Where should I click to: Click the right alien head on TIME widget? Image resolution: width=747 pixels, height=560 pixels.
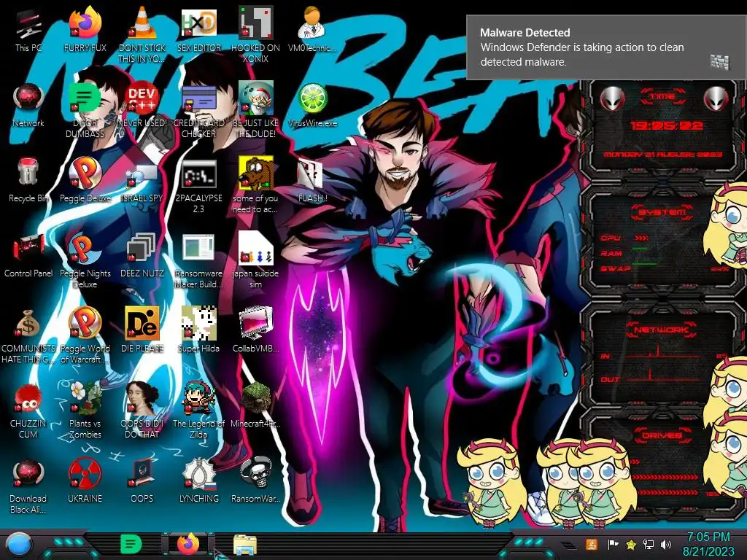coord(716,98)
